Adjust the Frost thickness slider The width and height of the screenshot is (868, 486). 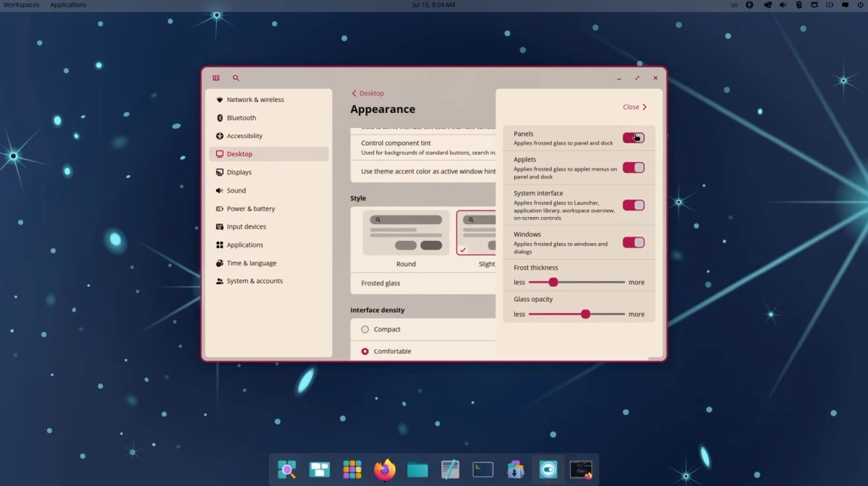point(576,282)
